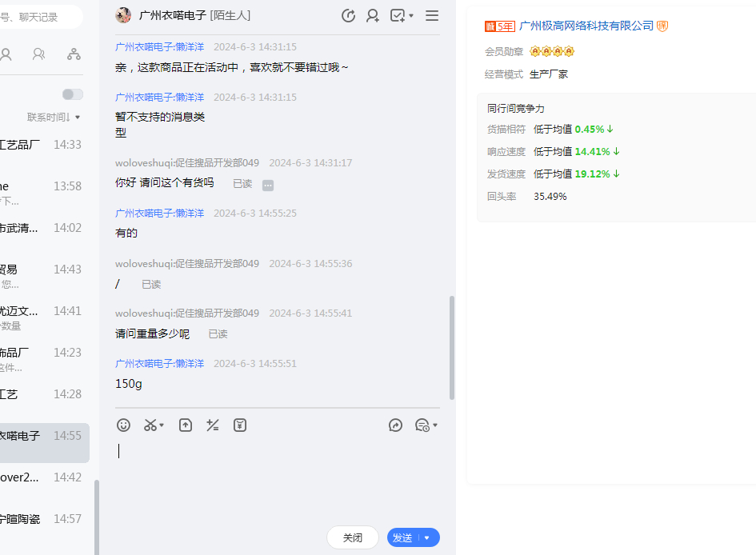Open the organization structure tab icon

point(74,54)
